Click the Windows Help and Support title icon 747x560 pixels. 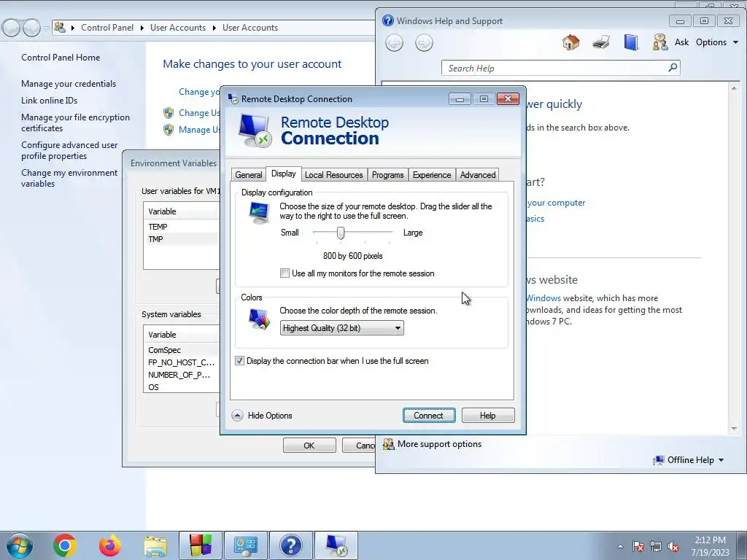(388, 20)
